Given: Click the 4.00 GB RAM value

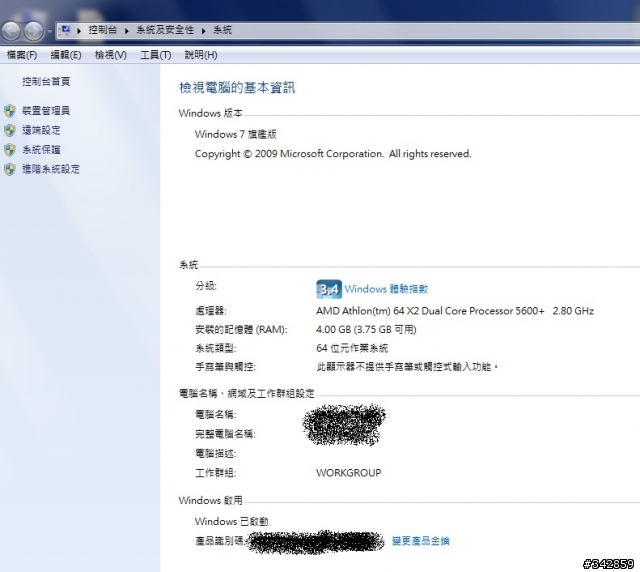Looking at the screenshot, I should pyautogui.click(x=366, y=329).
